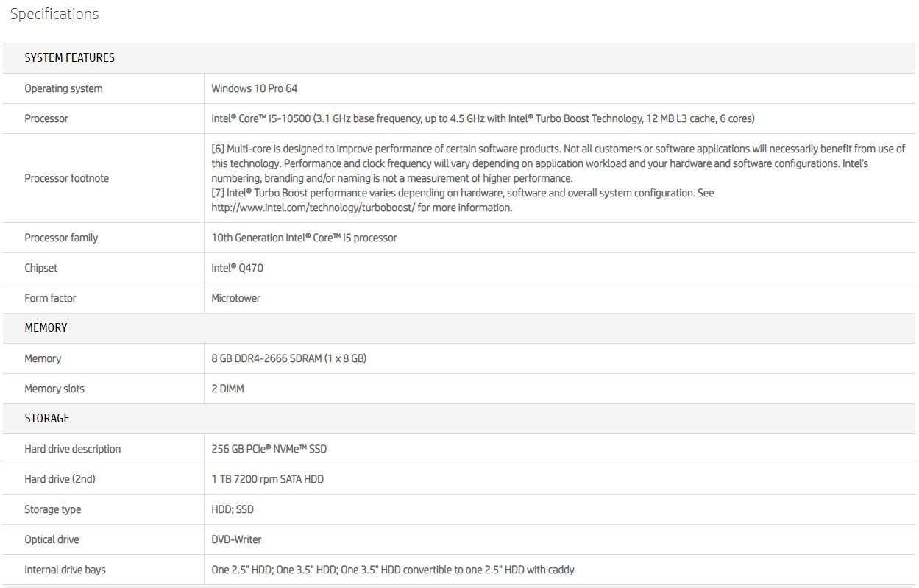Click the Specifications heading
This screenshot has height=588, width=919.
coord(54,14)
